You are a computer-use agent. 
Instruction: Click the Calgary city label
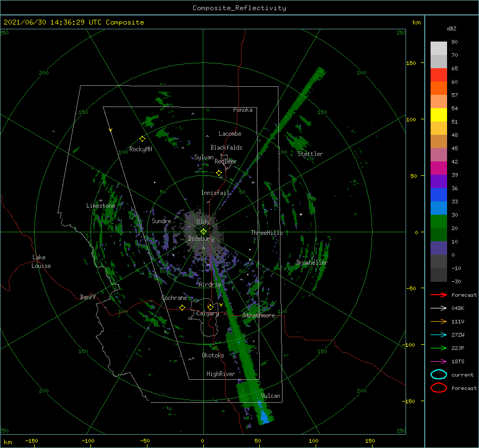coord(208,313)
